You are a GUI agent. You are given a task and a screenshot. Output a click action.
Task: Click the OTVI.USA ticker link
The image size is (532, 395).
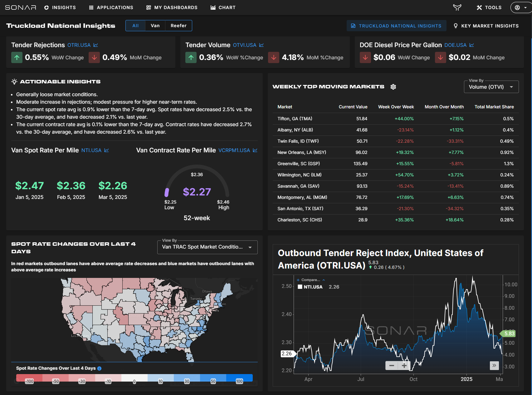(244, 45)
